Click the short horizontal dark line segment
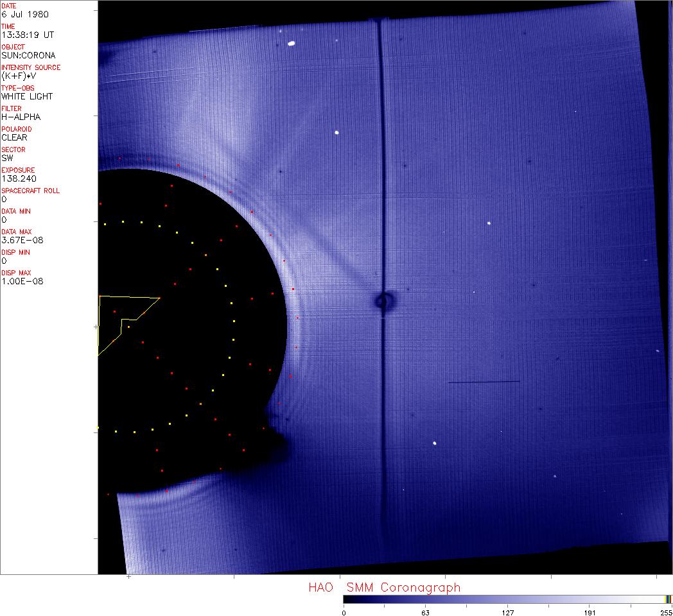This screenshot has width=673, height=616. click(484, 382)
